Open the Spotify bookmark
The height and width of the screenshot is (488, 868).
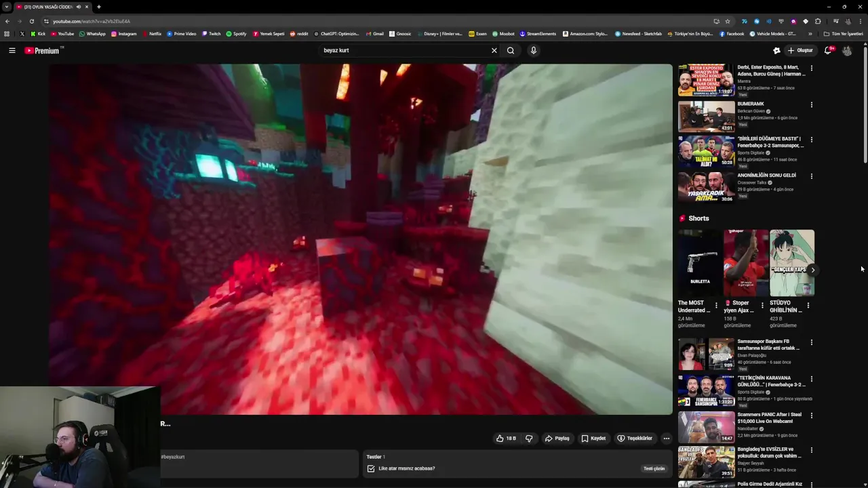(237, 34)
